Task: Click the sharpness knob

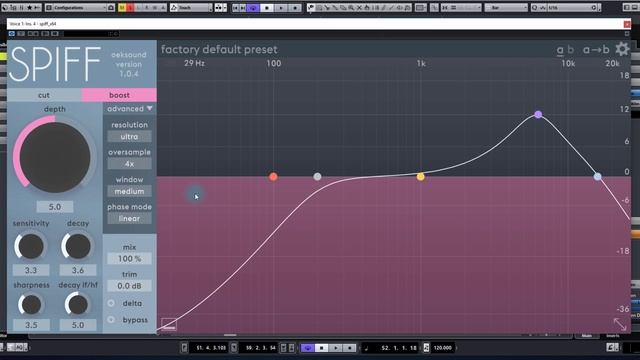Action: tap(31, 304)
